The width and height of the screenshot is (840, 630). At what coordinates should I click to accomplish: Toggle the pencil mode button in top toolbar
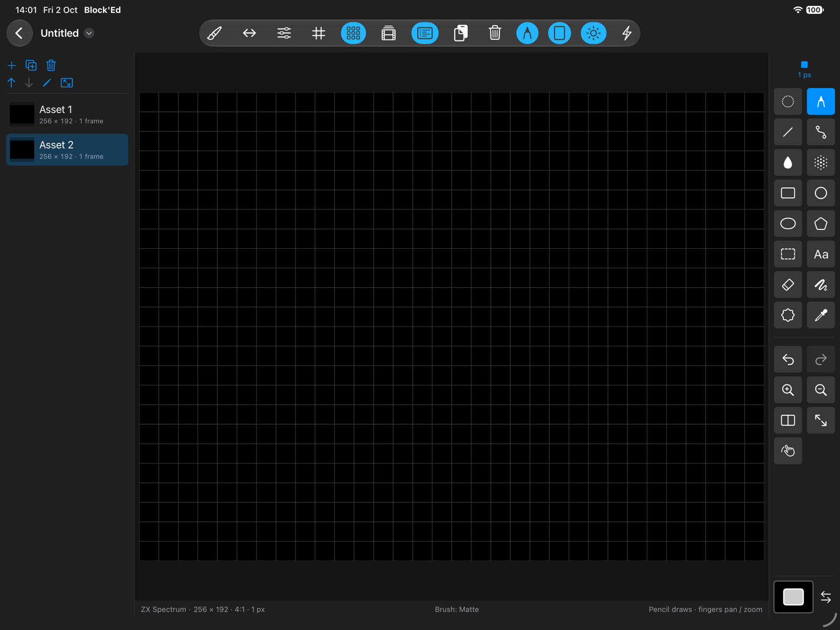point(527,33)
